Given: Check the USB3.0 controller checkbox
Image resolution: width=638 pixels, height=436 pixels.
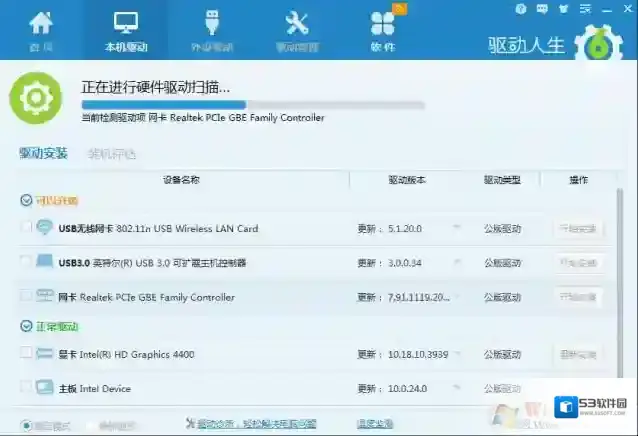Looking at the screenshot, I should pos(26,262).
